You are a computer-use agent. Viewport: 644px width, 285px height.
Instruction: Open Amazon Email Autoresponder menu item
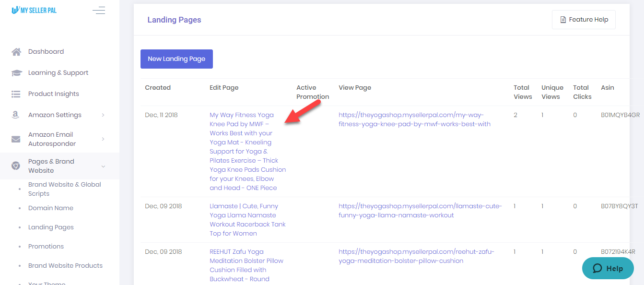point(52,139)
